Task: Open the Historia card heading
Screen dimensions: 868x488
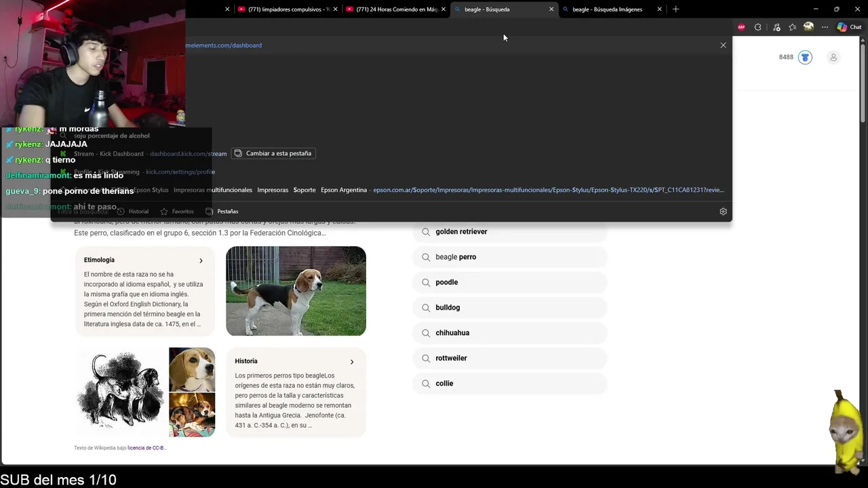Action: coord(246,361)
